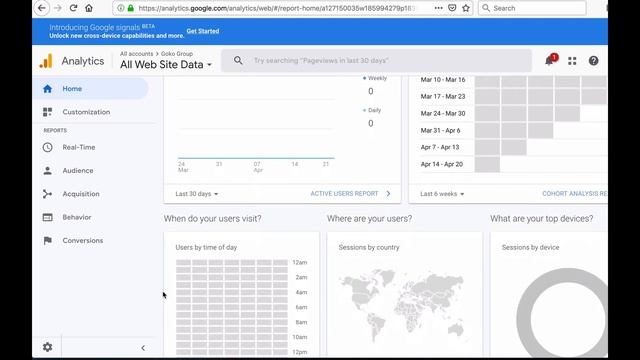This screenshot has width=640, height=360.
Task: Click the Customization dashboard icon
Action: [x=47, y=112]
